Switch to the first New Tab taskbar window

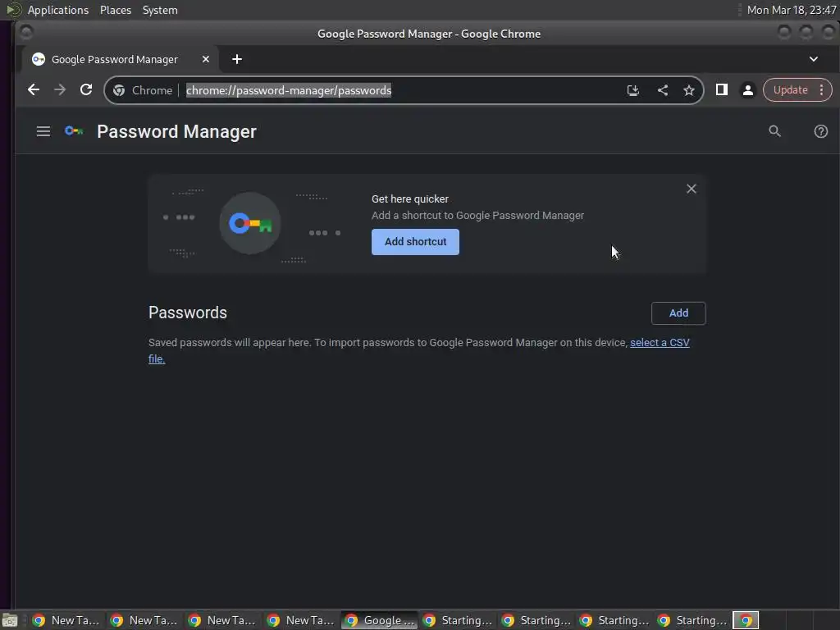click(x=66, y=620)
